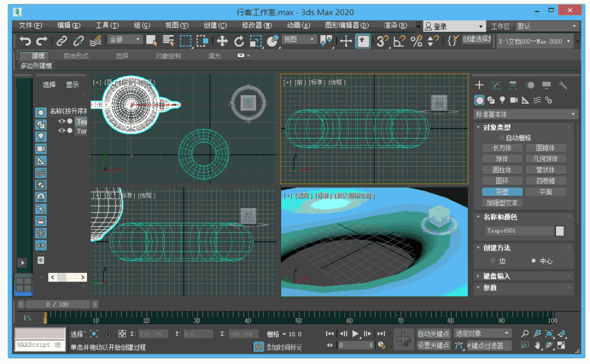
Task: Activate the Bind to Space Warp tool
Action: pyautogui.click(x=95, y=41)
